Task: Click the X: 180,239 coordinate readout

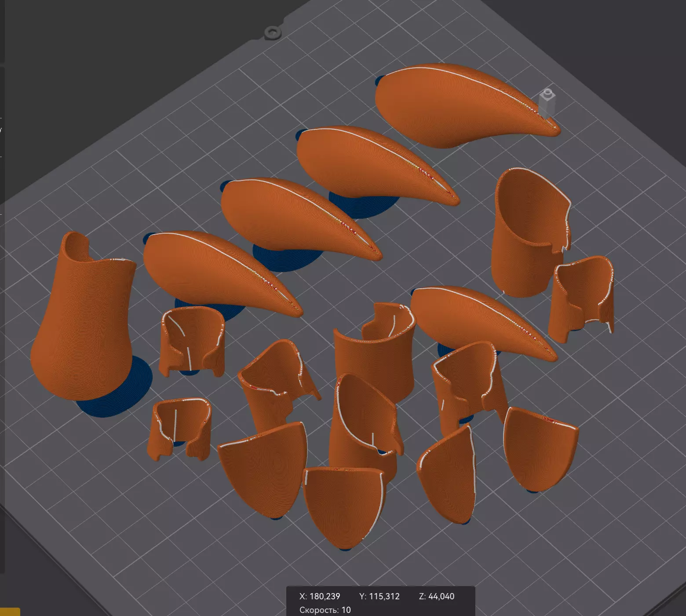Action: pyautogui.click(x=320, y=596)
